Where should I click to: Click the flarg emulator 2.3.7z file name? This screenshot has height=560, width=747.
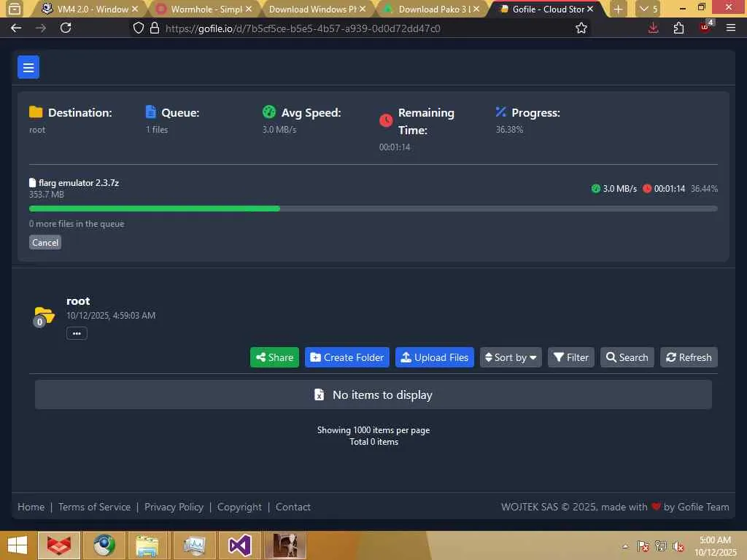click(79, 183)
